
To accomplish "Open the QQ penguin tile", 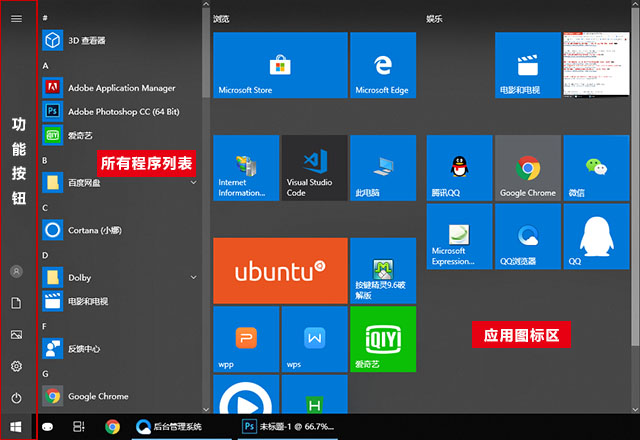I will pyautogui.click(x=596, y=237).
